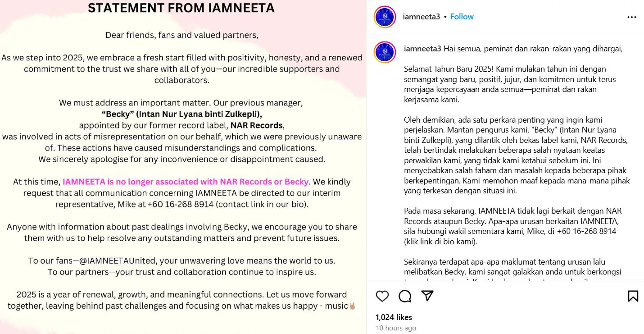Save the post with the bookmark icon

pyautogui.click(x=633, y=296)
